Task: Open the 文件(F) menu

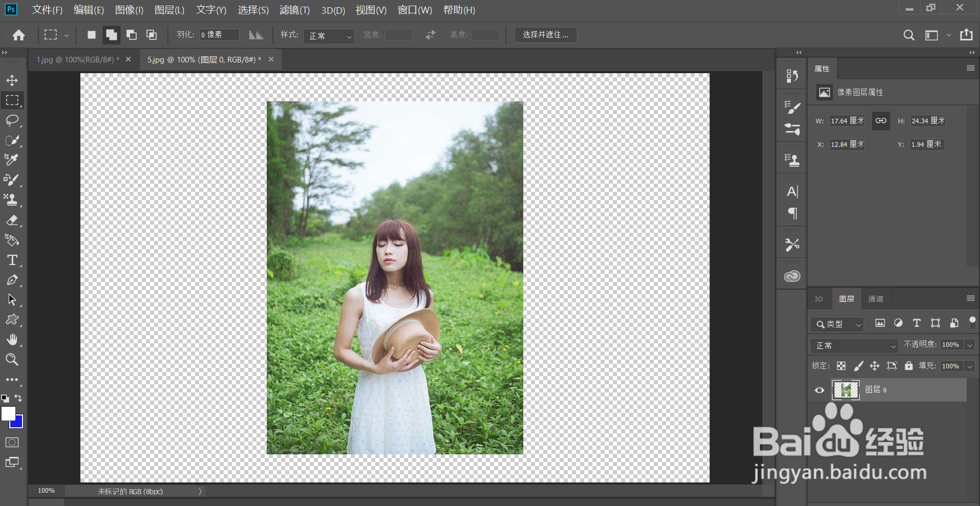Action: (47, 10)
